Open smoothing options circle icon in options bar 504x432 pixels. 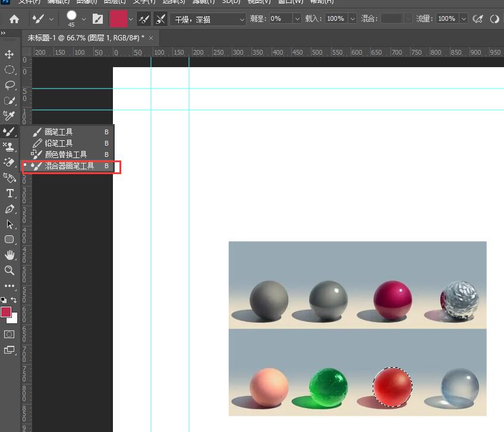tap(494, 19)
